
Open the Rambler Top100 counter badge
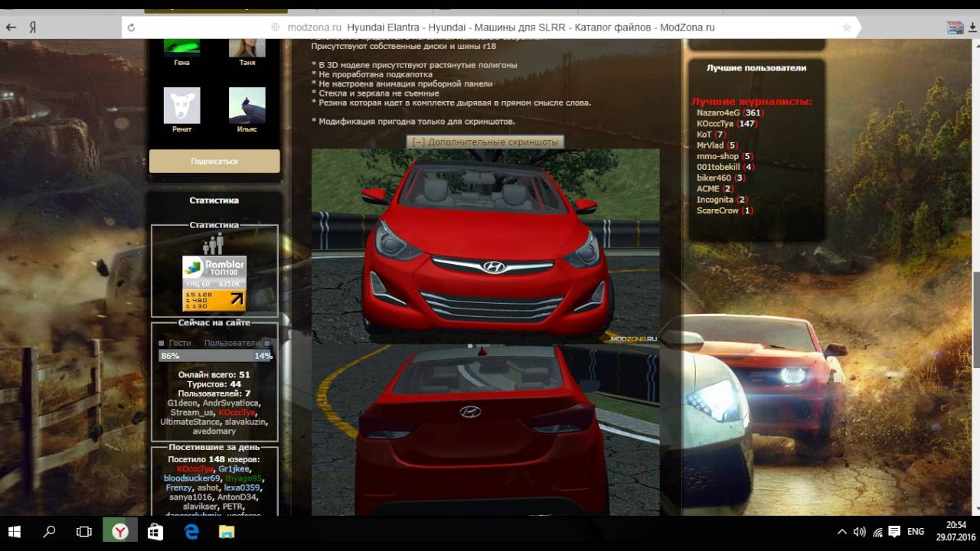pyautogui.click(x=214, y=283)
